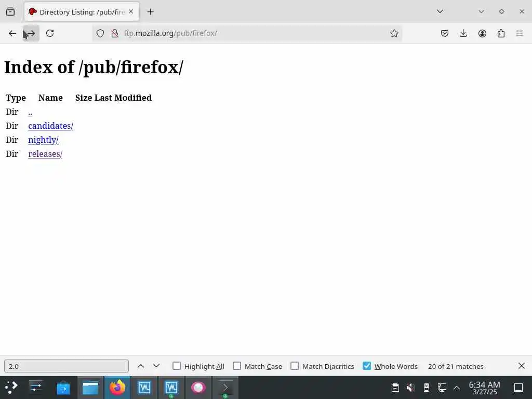The width and height of the screenshot is (532, 399).
Task: Open removable devices tray icon
Action: [x=427, y=388]
